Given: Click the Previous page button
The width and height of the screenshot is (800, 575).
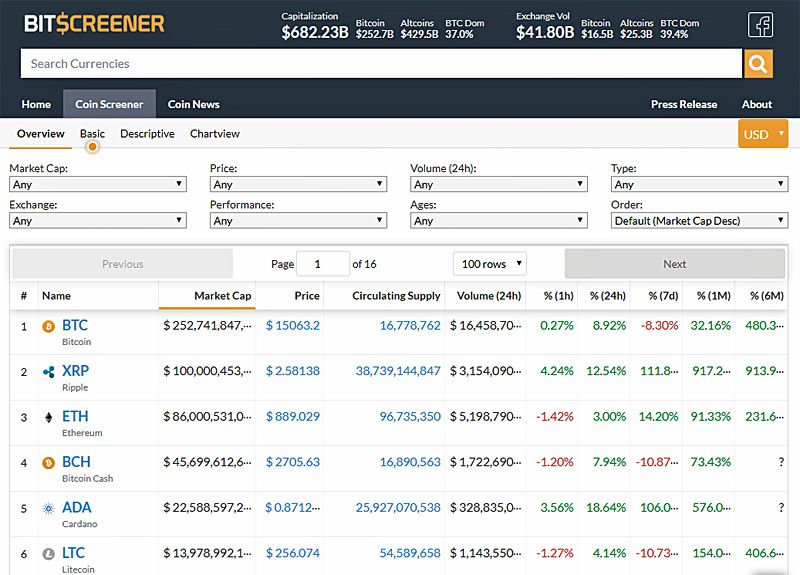Looking at the screenshot, I should (122, 264).
